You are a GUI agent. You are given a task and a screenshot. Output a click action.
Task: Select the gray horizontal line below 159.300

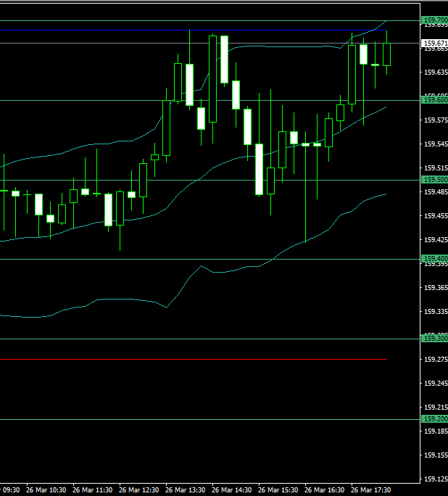click(217, 360)
